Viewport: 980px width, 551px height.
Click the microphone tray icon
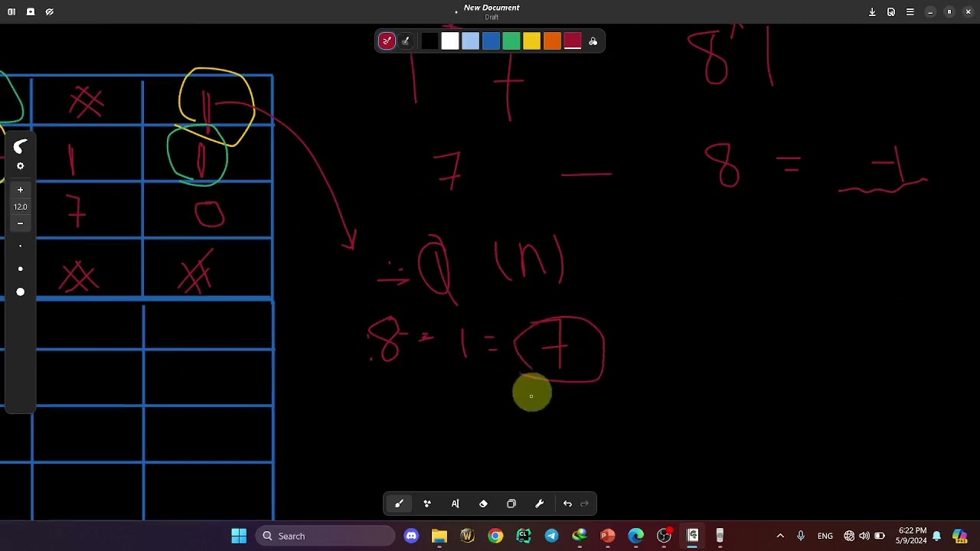(801, 536)
